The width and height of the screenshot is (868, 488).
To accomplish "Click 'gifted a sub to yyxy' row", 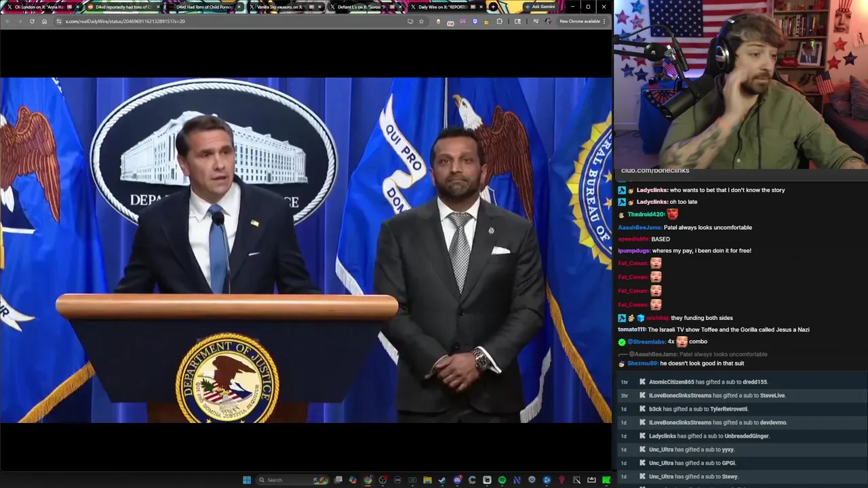I will (x=743, y=449).
